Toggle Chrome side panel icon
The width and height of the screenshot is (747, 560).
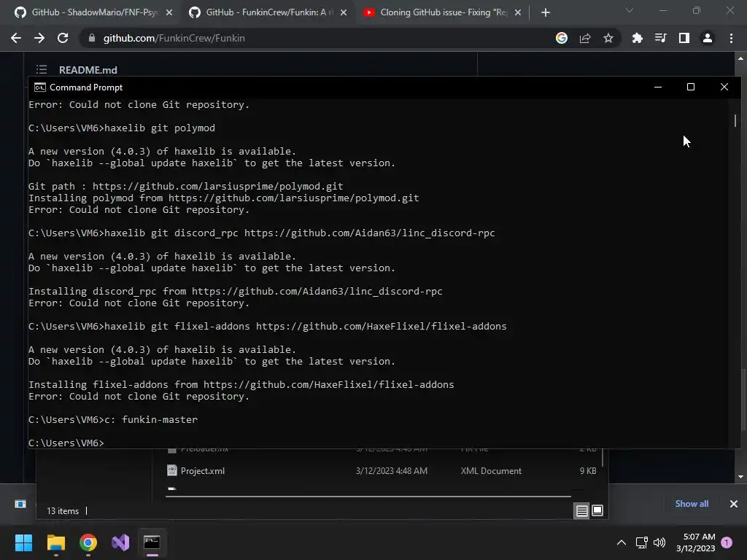click(684, 38)
